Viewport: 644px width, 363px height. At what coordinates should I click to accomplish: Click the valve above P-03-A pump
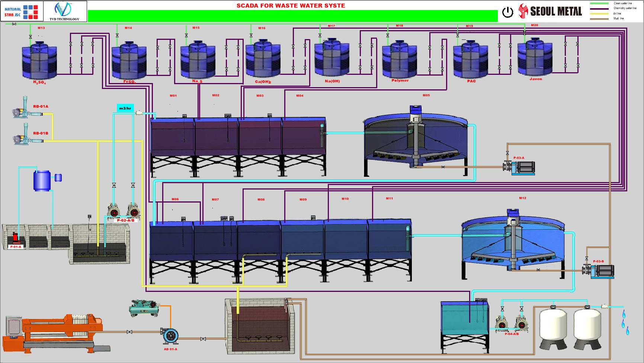(507, 153)
